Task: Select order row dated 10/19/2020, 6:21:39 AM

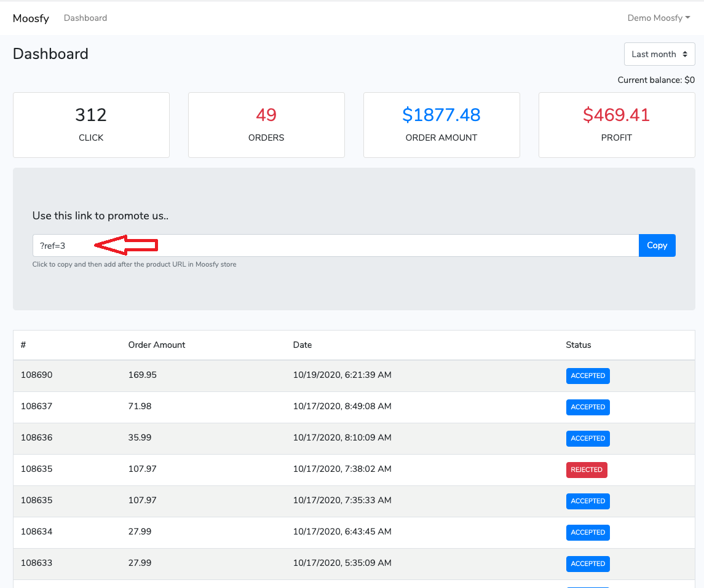Action: click(342, 375)
